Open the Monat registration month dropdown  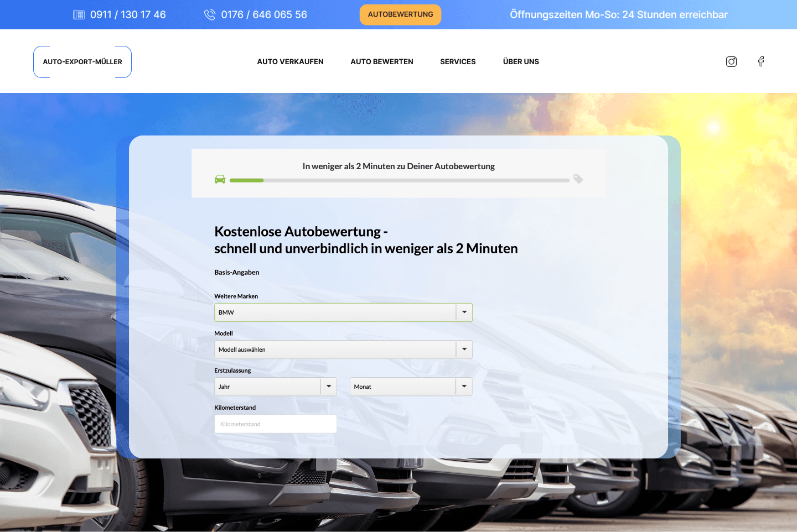pos(411,387)
